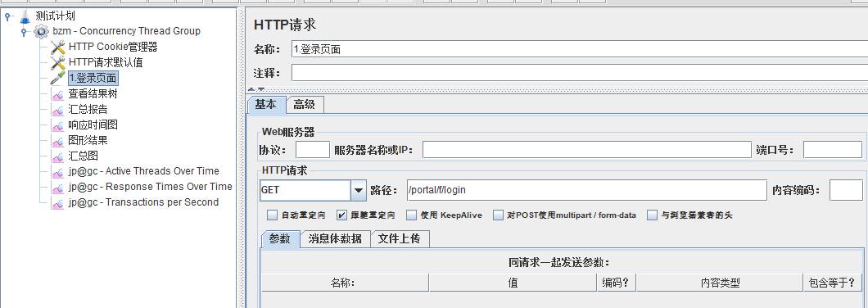The height and width of the screenshot is (308, 868).
Task: Click the listener icon of 查看结果树
Action: pos(57,94)
